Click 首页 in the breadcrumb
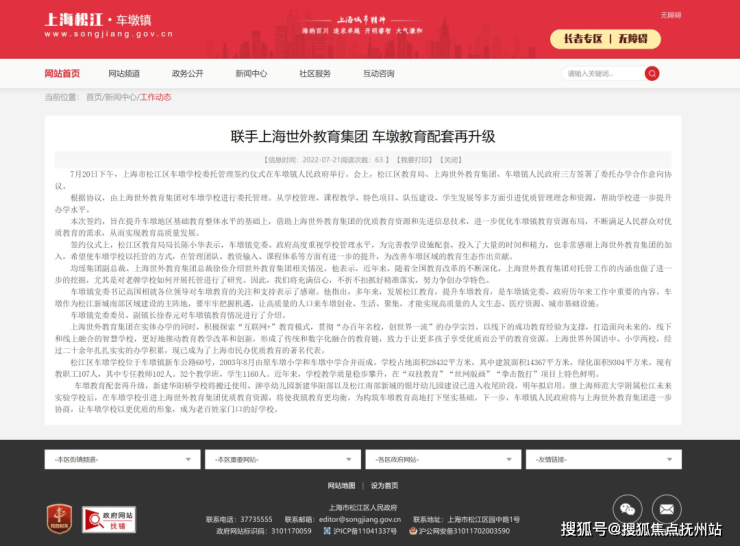This screenshot has width=740, height=546. [94, 97]
